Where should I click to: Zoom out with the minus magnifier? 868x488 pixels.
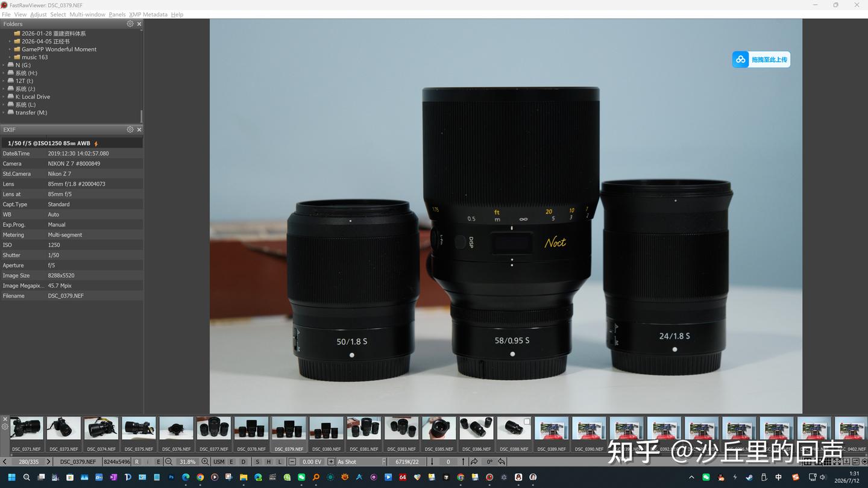(x=169, y=461)
